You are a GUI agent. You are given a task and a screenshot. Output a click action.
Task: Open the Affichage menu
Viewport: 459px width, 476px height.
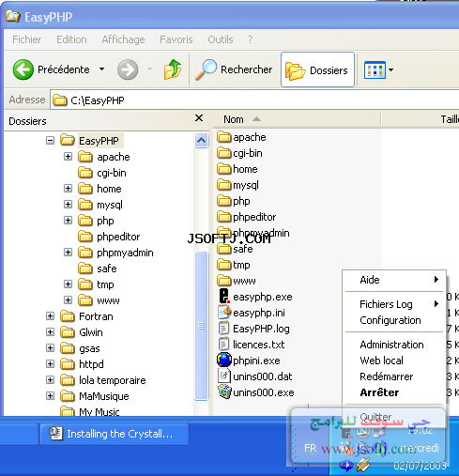coord(123,39)
